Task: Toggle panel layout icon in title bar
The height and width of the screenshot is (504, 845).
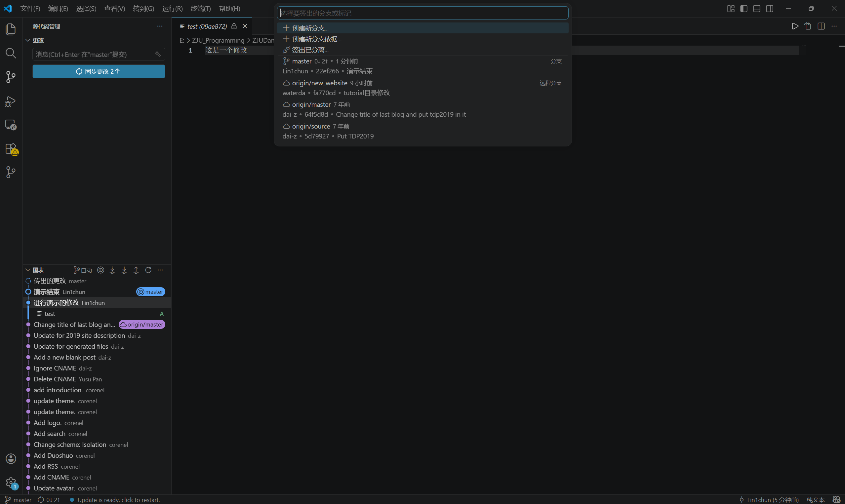Action: tap(757, 9)
